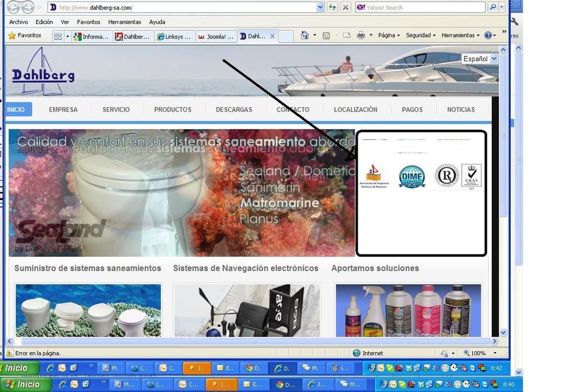Show more command bar items with the chevron
576x392 pixels.
pos(504,32)
